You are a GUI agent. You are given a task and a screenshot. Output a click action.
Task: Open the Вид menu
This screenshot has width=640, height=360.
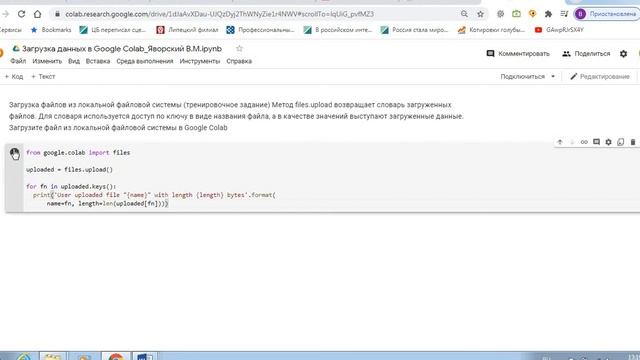click(x=74, y=61)
